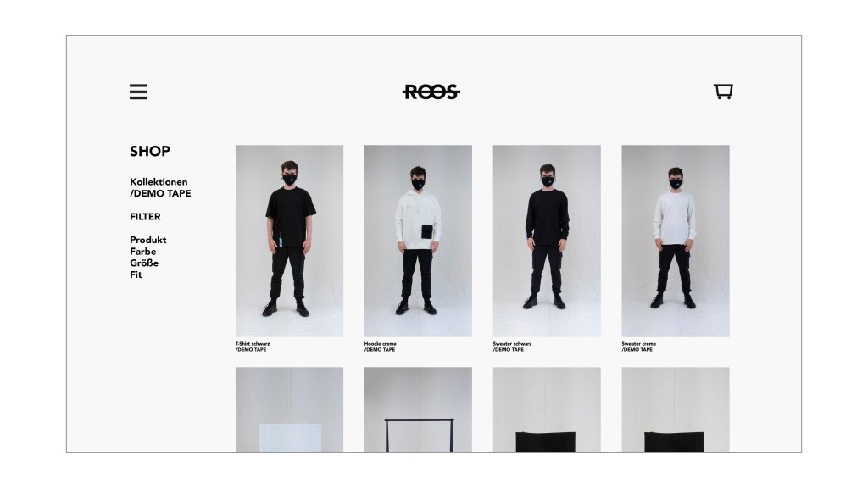Screen dimensions: 868x488
Task: Expand the Größe filter
Action: coord(144,263)
